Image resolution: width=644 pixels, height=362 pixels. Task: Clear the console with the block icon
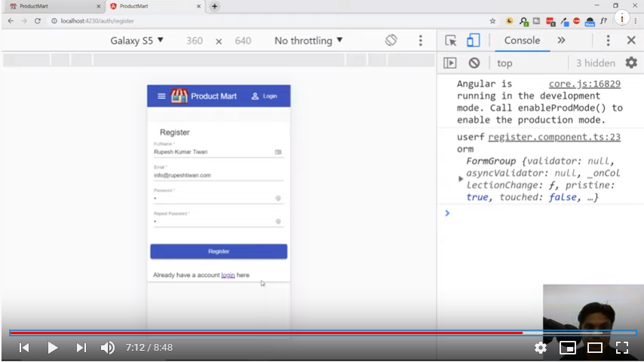pyautogui.click(x=474, y=63)
